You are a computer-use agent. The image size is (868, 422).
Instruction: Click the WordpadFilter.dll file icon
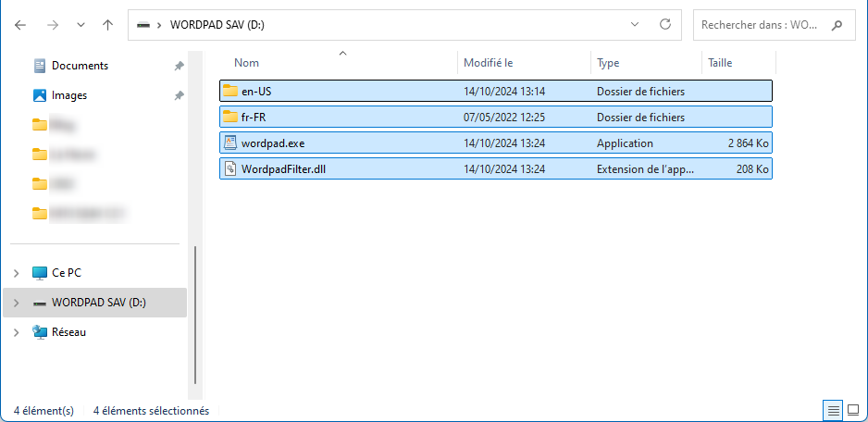tap(229, 169)
